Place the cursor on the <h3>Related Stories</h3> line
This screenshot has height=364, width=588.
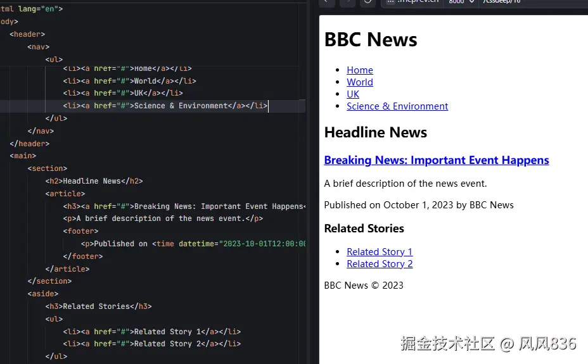99,306
